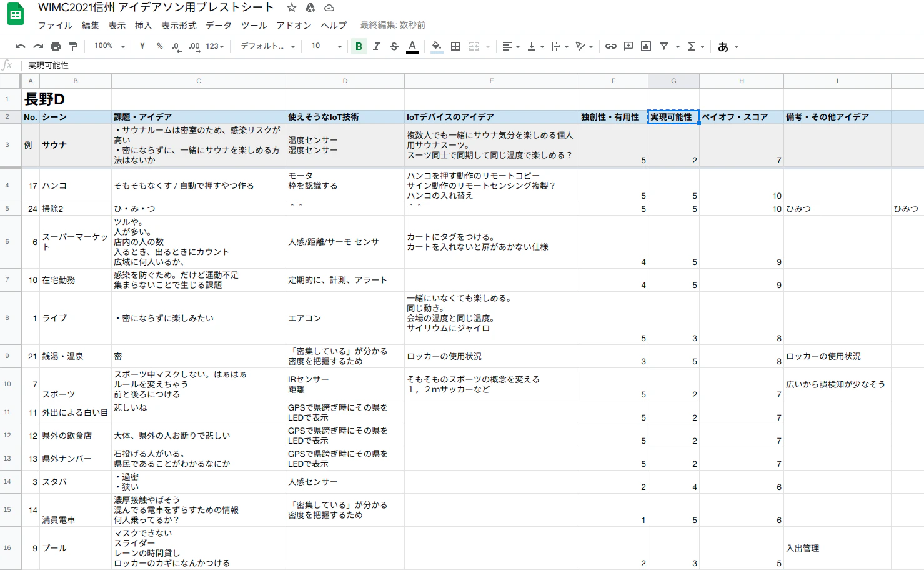The image size is (924, 570).
Task: Open the font family dropdown
Action: [x=268, y=46]
